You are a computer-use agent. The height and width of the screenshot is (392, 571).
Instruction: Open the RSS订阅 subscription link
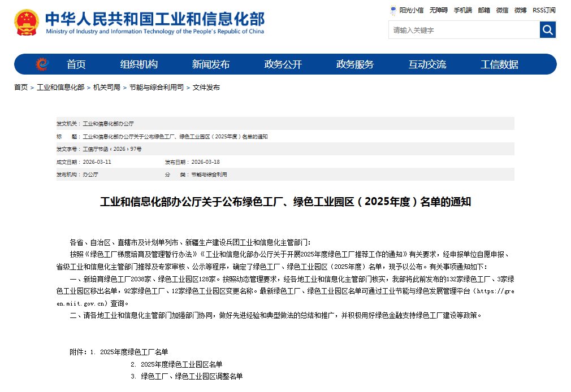tap(544, 10)
